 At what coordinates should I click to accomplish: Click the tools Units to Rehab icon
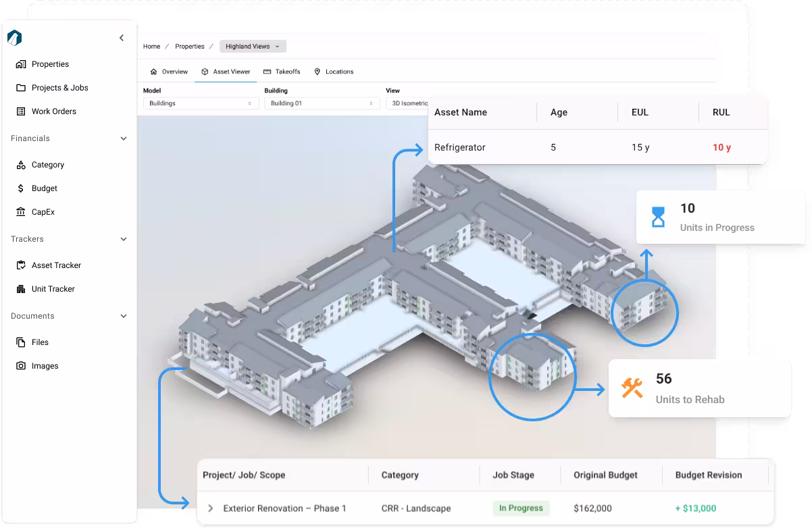(x=632, y=388)
